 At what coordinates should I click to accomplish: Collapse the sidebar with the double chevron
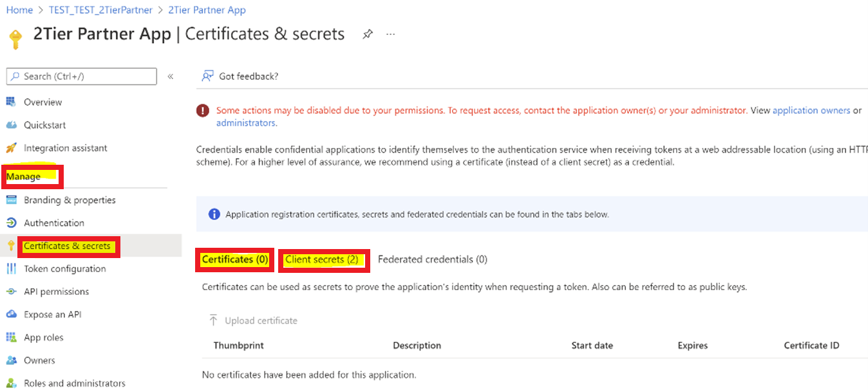pos(171,77)
